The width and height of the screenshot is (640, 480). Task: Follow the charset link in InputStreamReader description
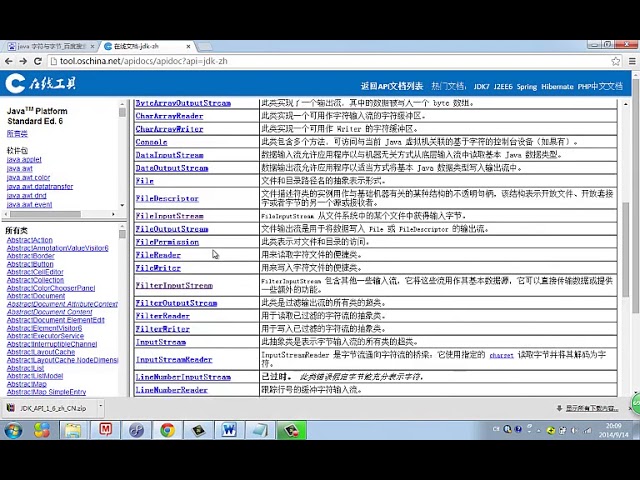501,355
